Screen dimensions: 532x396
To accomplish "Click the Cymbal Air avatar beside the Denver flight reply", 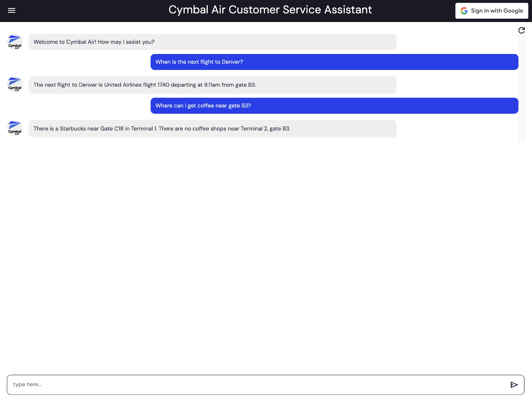I will pos(15,84).
